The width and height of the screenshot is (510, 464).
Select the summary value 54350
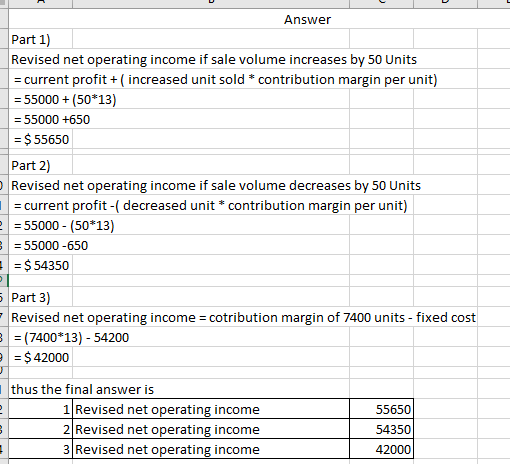pyautogui.click(x=382, y=429)
